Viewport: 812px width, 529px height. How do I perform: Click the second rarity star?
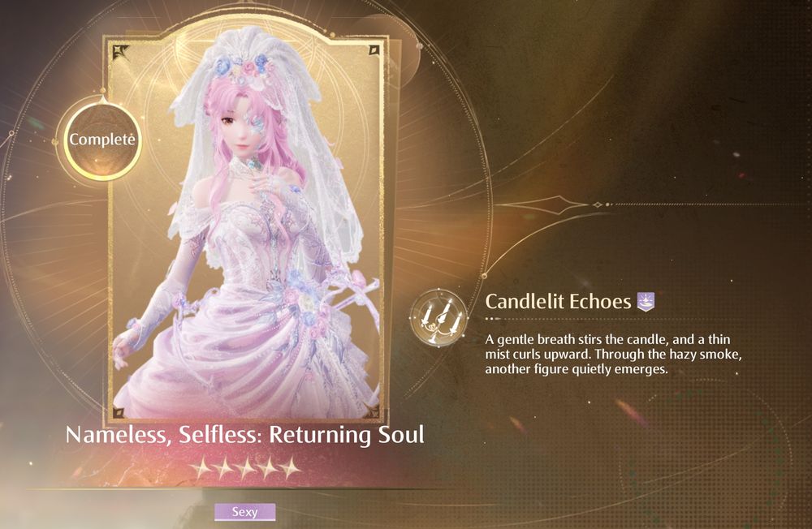click(x=224, y=468)
